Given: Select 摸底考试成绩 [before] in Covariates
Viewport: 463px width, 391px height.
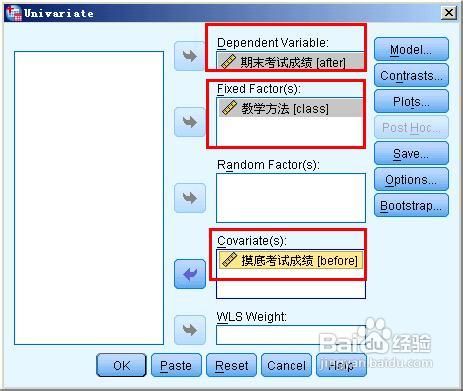Looking at the screenshot, I should click(291, 260).
